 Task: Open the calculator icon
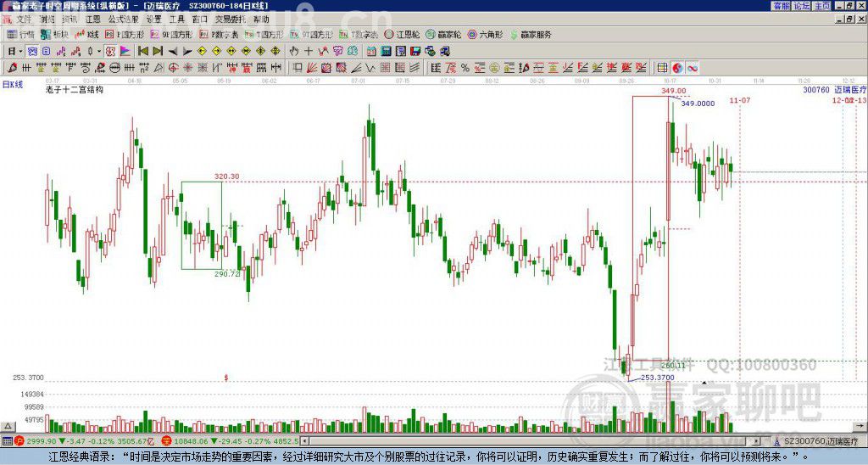(386, 52)
